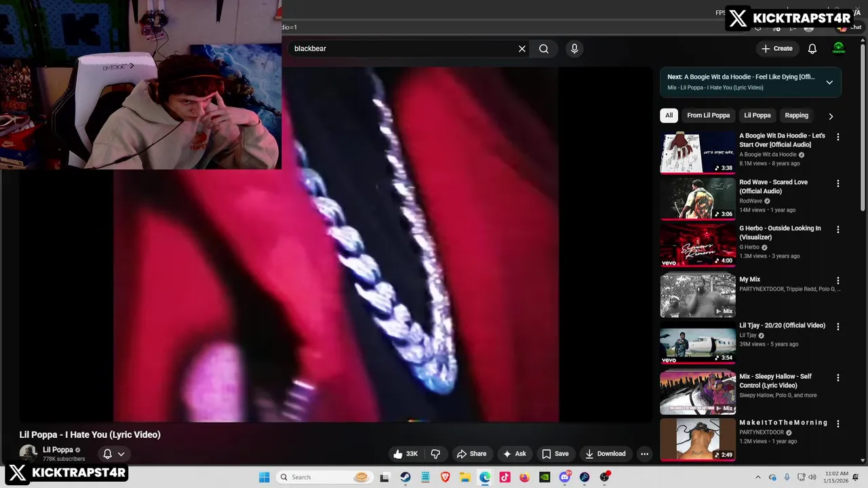Screen dimensions: 868x488
Task: Click the Ask button
Action: coord(514,454)
